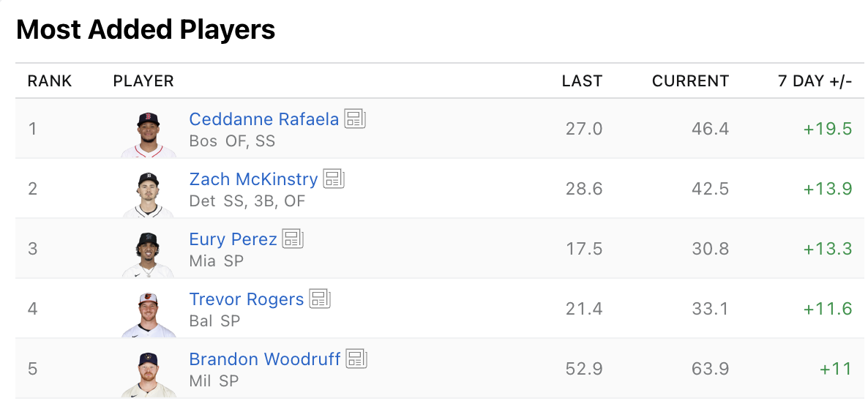Screen dimensions: 868x401
Task: Click Eury Perez's headshot thumbnail
Action: click(x=149, y=255)
